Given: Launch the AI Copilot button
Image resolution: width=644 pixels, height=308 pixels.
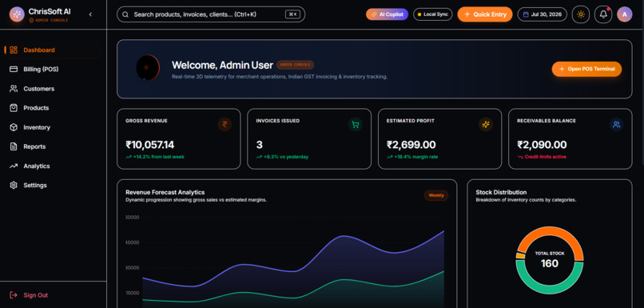Looking at the screenshot, I should coord(387,14).
